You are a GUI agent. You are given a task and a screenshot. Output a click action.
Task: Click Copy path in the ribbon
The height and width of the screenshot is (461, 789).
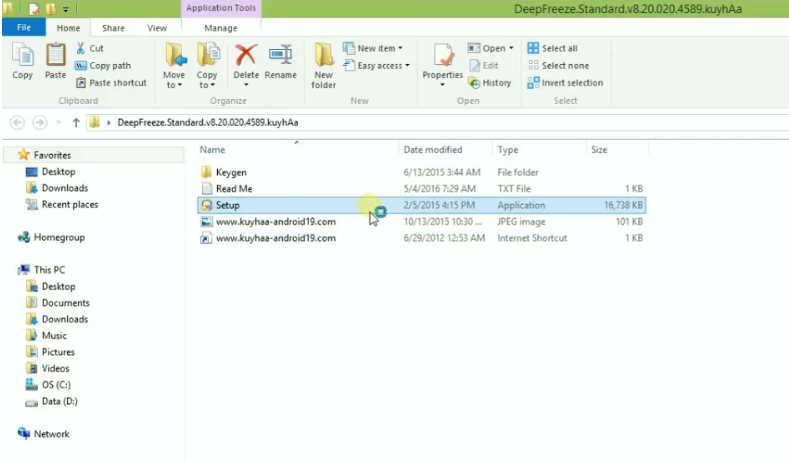pos(103,65)
